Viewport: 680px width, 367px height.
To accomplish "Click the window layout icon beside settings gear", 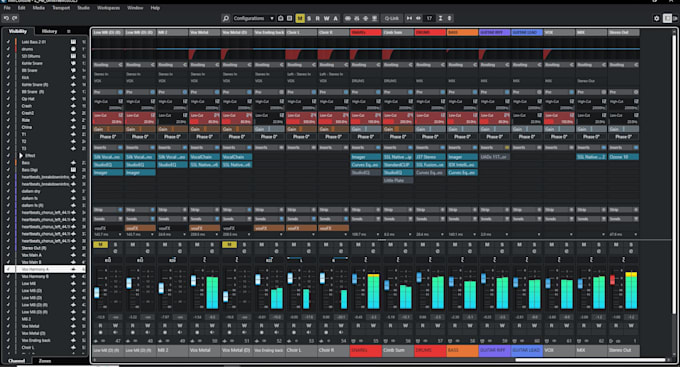I will coord(667,18).
